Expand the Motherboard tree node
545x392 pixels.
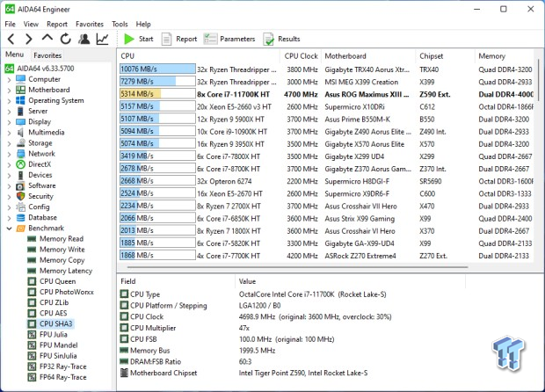click(x=10, y=90)
